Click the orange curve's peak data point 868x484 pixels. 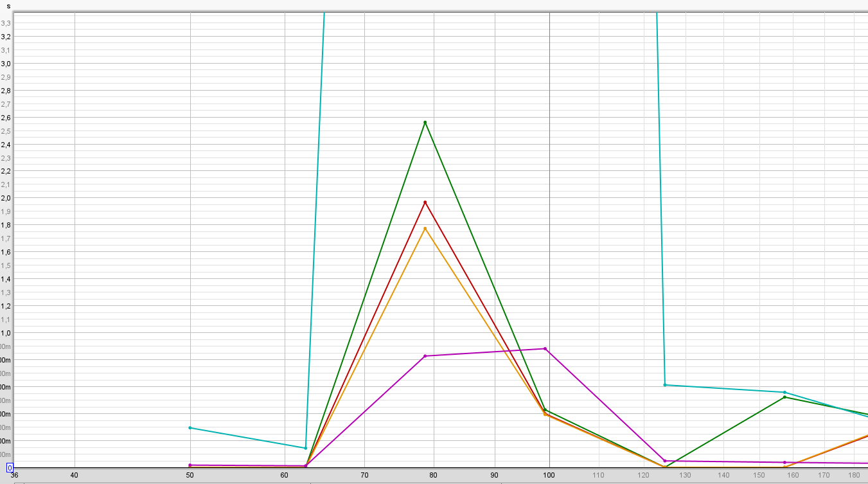click(425, 228)
